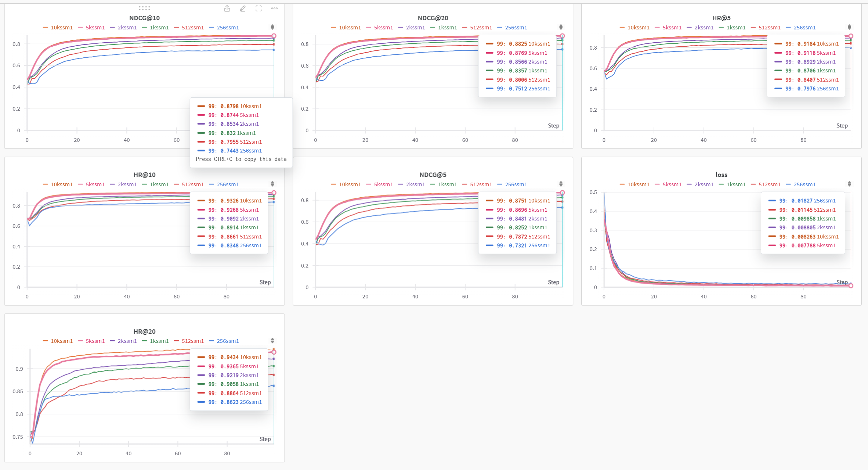Click the pink endpoint marker on HR@20 curve
This screenshot has width=868, height=470.
coord(274,352)
